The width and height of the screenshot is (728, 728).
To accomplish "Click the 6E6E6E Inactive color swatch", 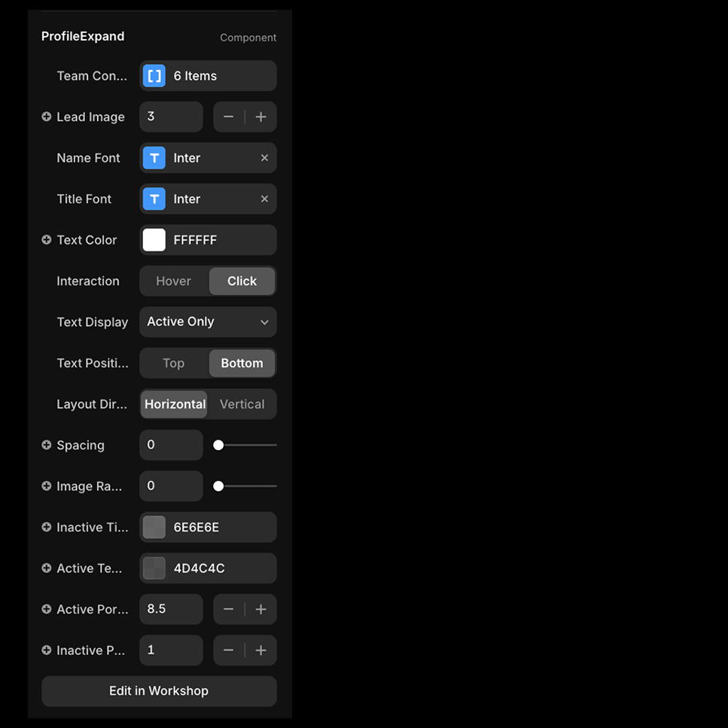I will click(154, 527).
